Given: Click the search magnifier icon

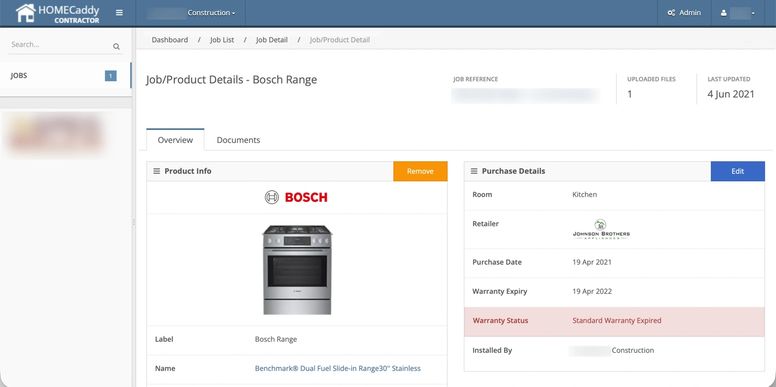Looking at the screenshot, I should (116, 47).
